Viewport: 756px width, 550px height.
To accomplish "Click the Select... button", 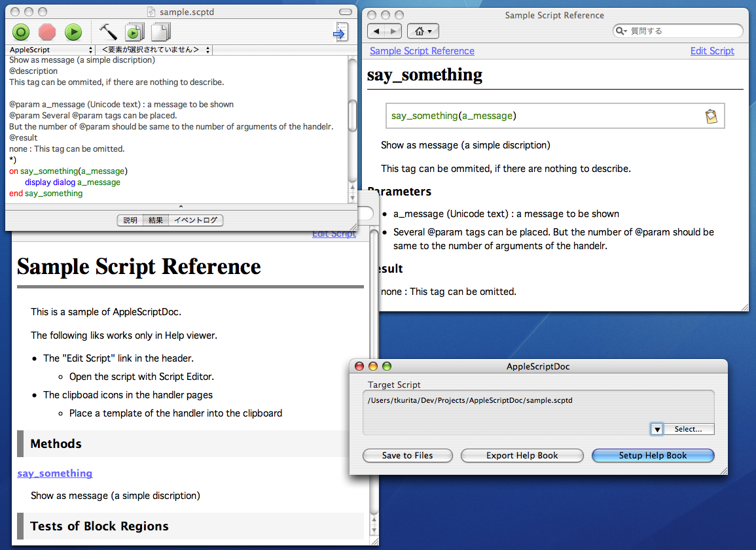I will coord(689,429).
